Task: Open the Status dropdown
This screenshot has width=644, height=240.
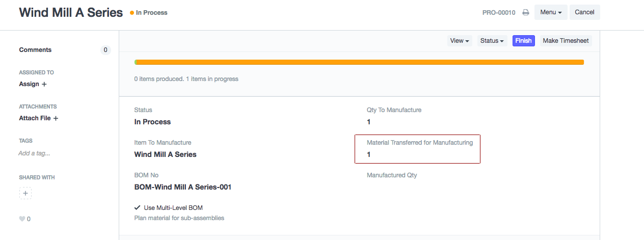Action: (492, 41)
